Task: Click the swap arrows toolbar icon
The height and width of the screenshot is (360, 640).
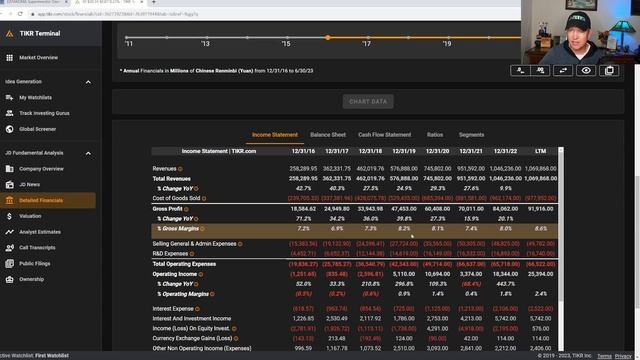Action: tap(563, 70)
